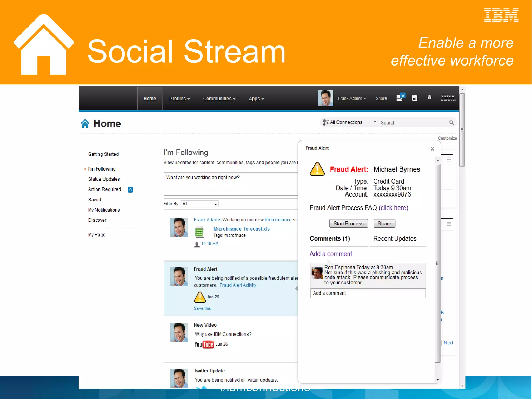Open Saved in sidebar

(x=95, y=200)
